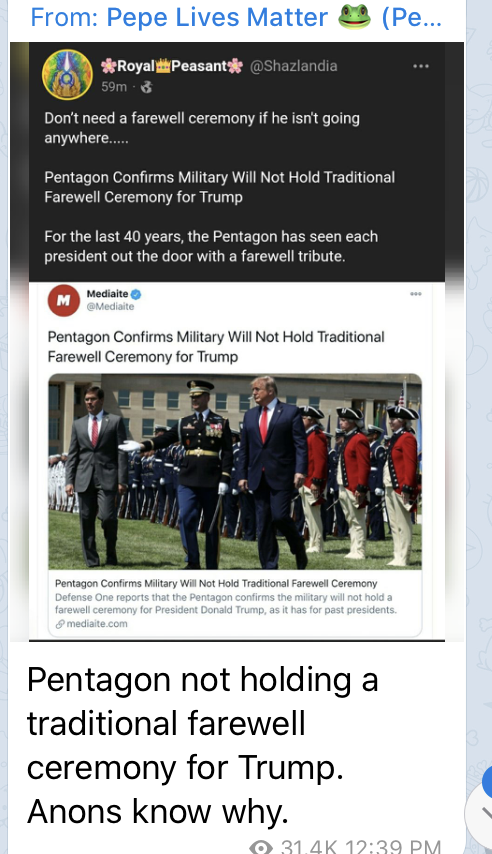Click the link preview card headline
The height and width of the screenshot is (854, 492).
point(216,583)
